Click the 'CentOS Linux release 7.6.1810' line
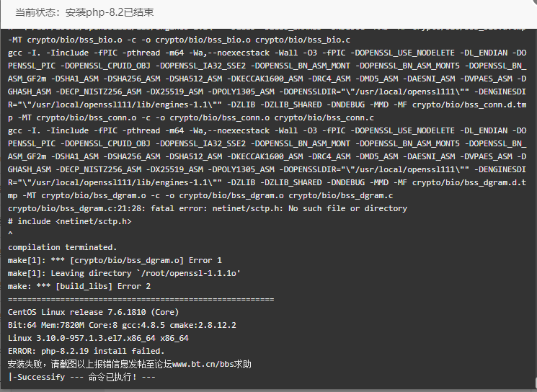 (93, 312)
